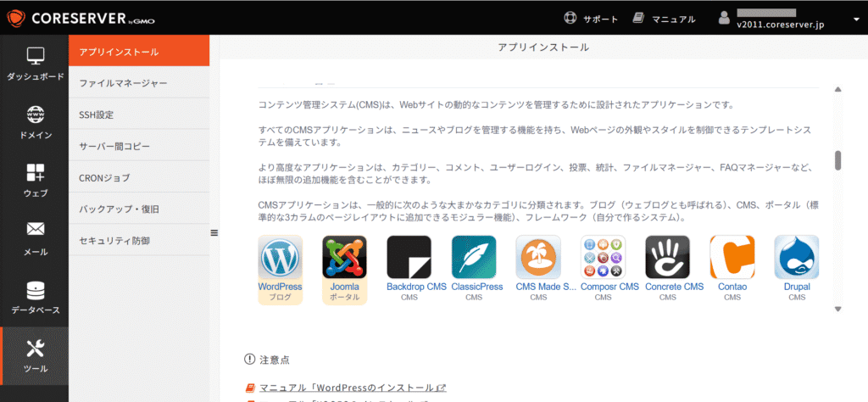Click the 注意点 info icon
This screenshot has width=868, height=402.
[249, 360]
